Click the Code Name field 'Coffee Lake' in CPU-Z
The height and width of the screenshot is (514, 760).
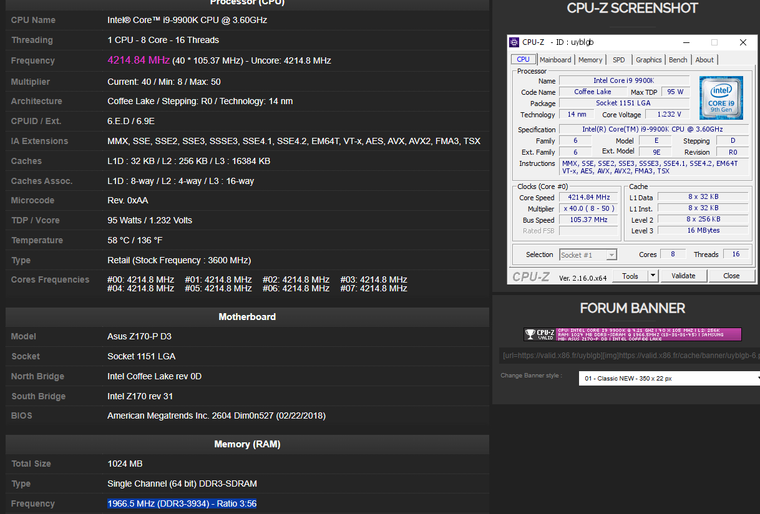[592, 92]
